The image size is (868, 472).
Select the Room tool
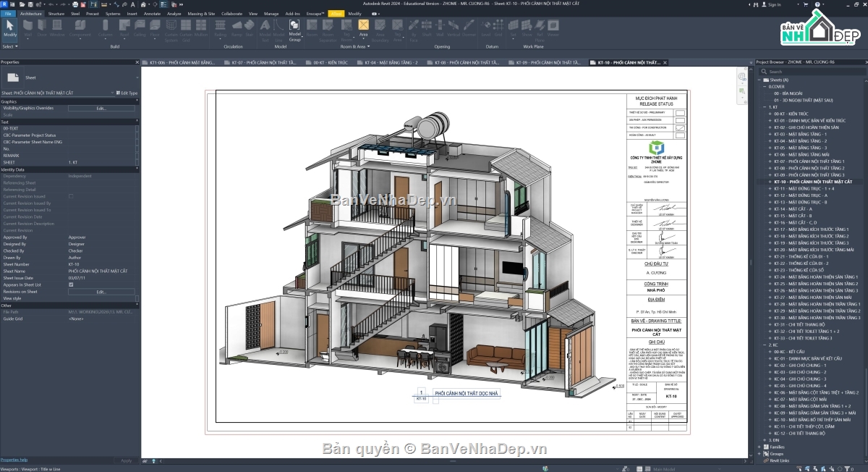(312, 28)
